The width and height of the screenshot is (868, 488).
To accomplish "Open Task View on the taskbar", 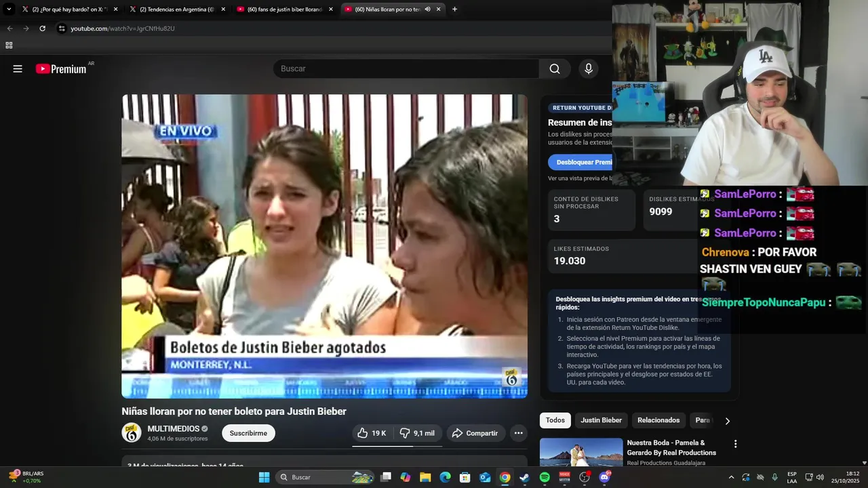I will tap(386, 477).
